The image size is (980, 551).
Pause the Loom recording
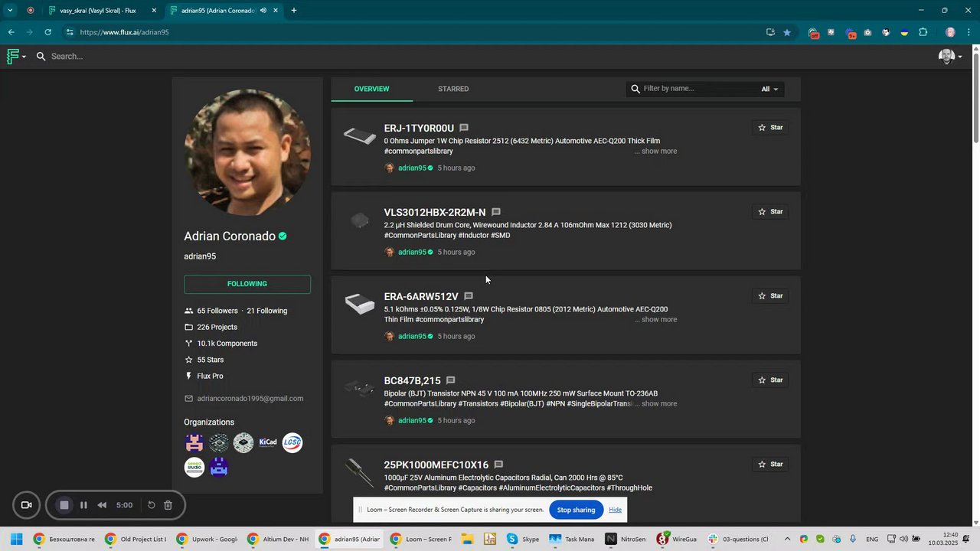click(x=83, y=505)
